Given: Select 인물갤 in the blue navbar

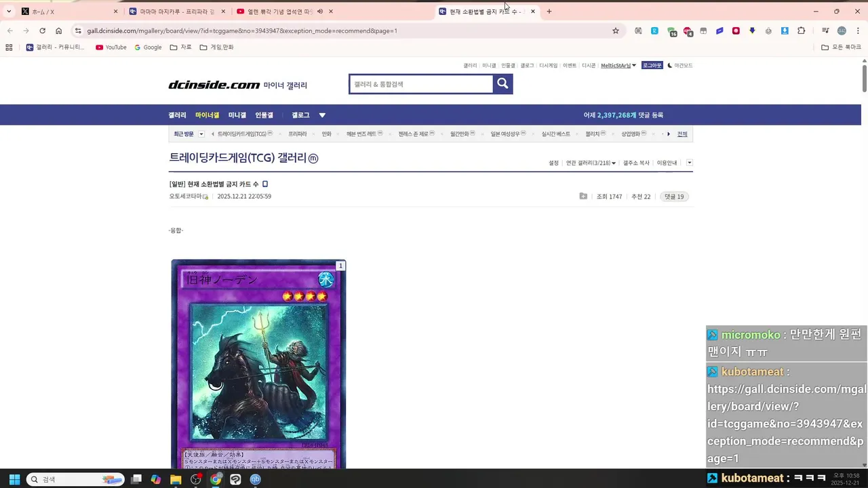Looking at the screenshot, I should (x=264, y=115).
